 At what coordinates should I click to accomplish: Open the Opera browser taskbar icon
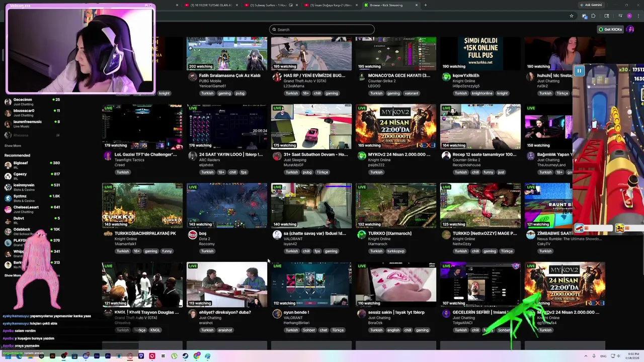pyautogui.click(x=130, y=356)
